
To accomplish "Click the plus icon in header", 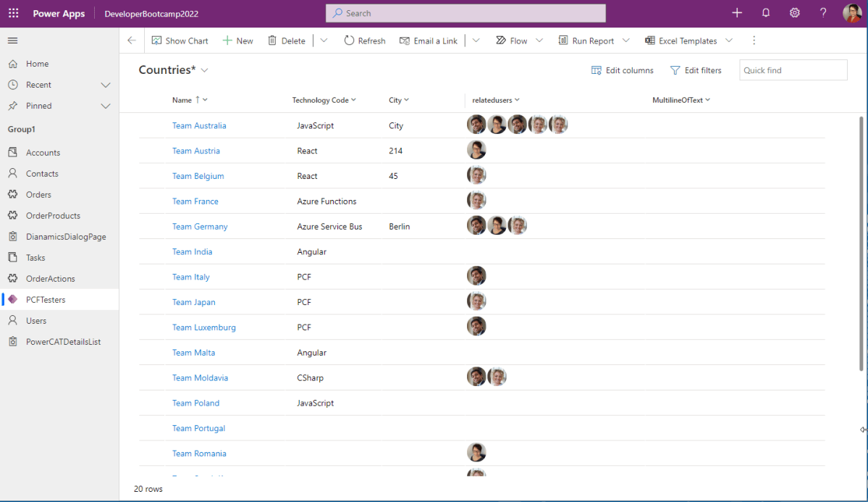I will [737, 13].
